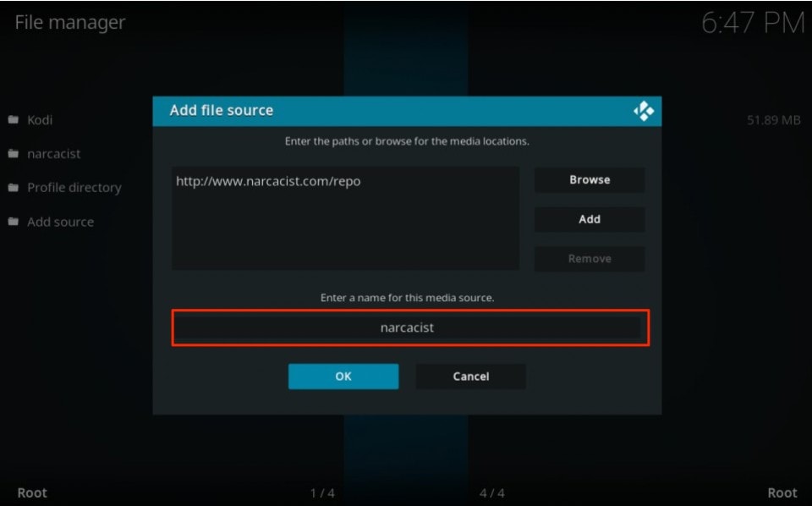
Task: Open Profile directory in file list
Action: [74, 188]
